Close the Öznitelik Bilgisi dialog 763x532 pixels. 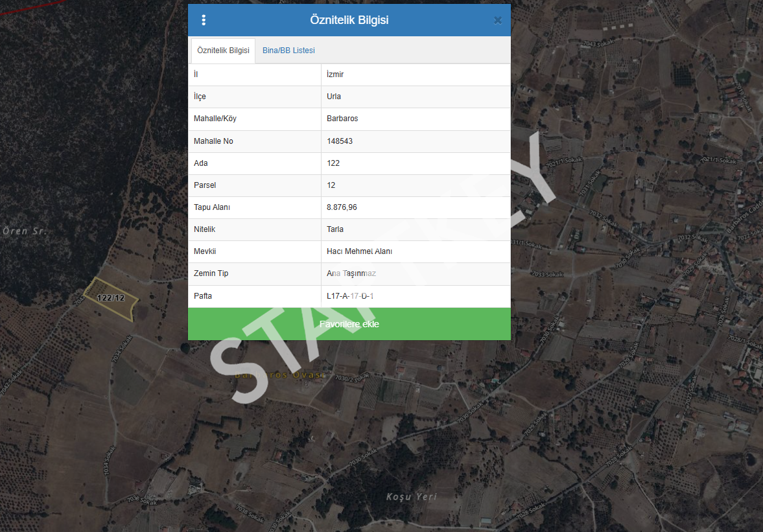click(x=497, y=20)
